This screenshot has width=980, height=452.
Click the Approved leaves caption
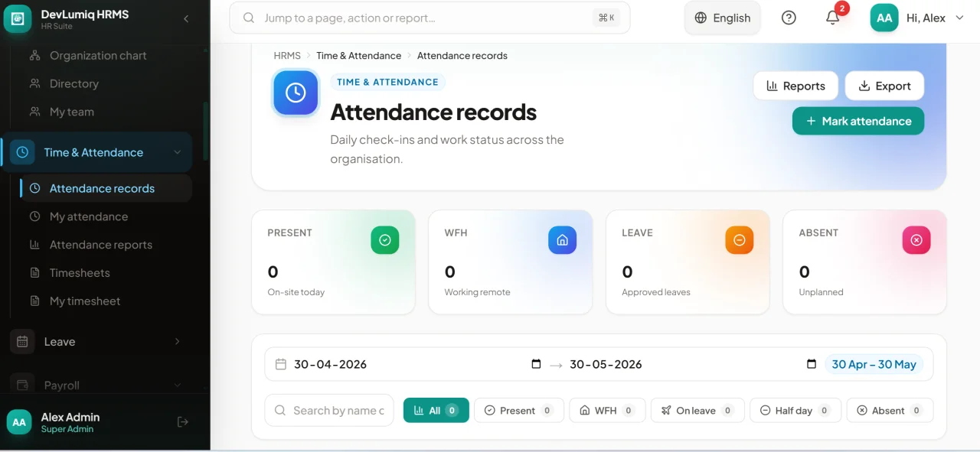656,292
